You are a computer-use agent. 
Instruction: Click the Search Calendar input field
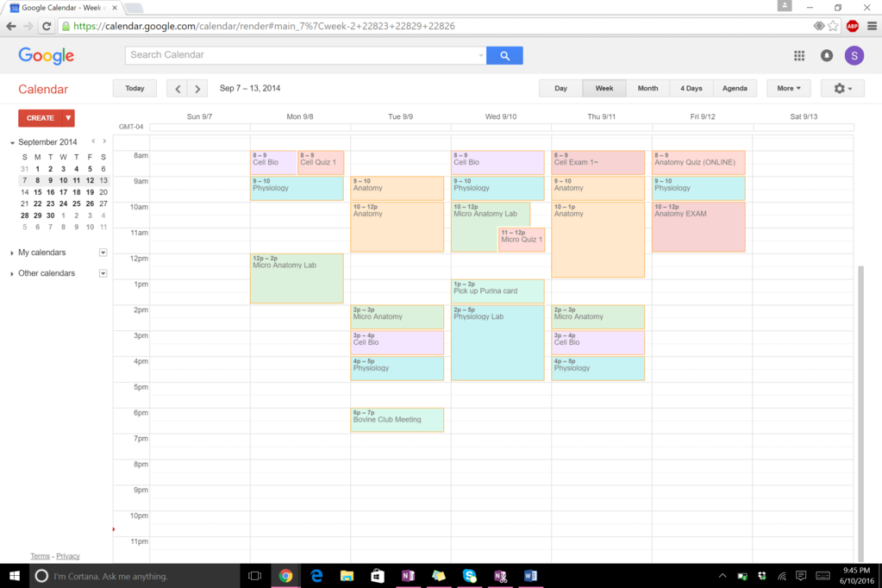[302, 55]
